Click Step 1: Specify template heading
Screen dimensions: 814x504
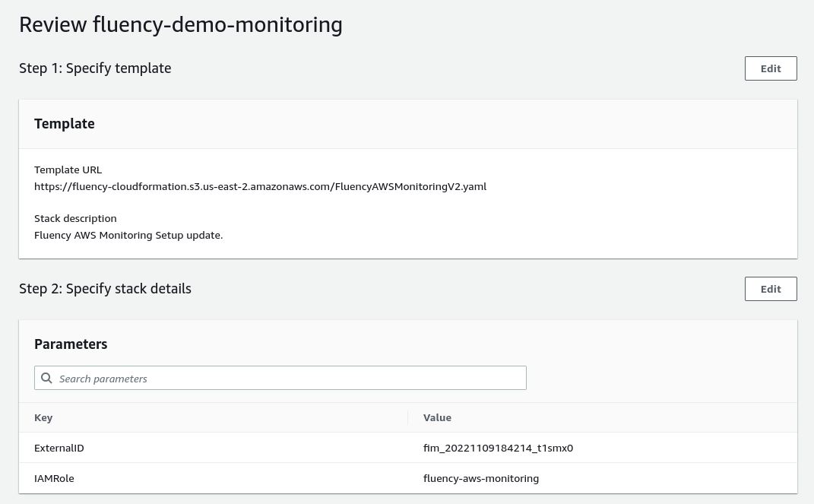tap(95, 68)
